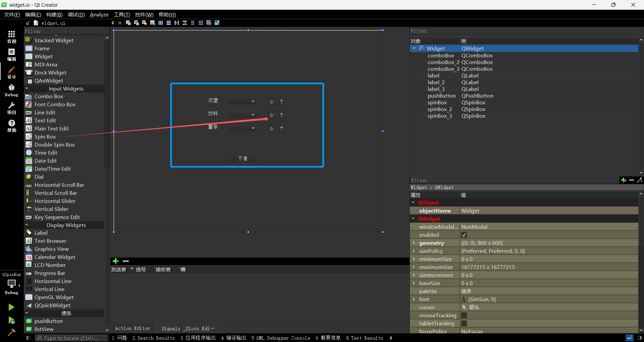
Task: Open the Debug mode in sidebar
Action: coord(12,90)
